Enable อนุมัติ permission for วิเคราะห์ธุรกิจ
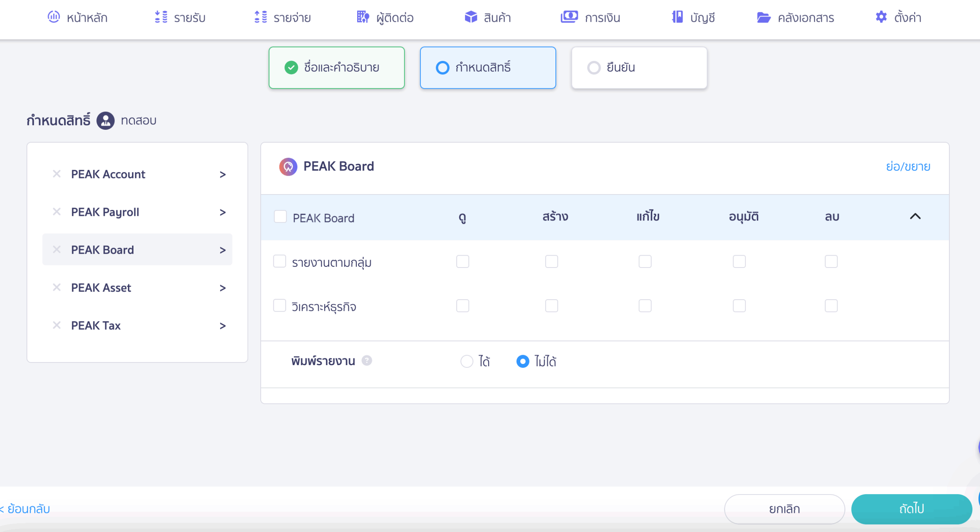 pos(739,306)
